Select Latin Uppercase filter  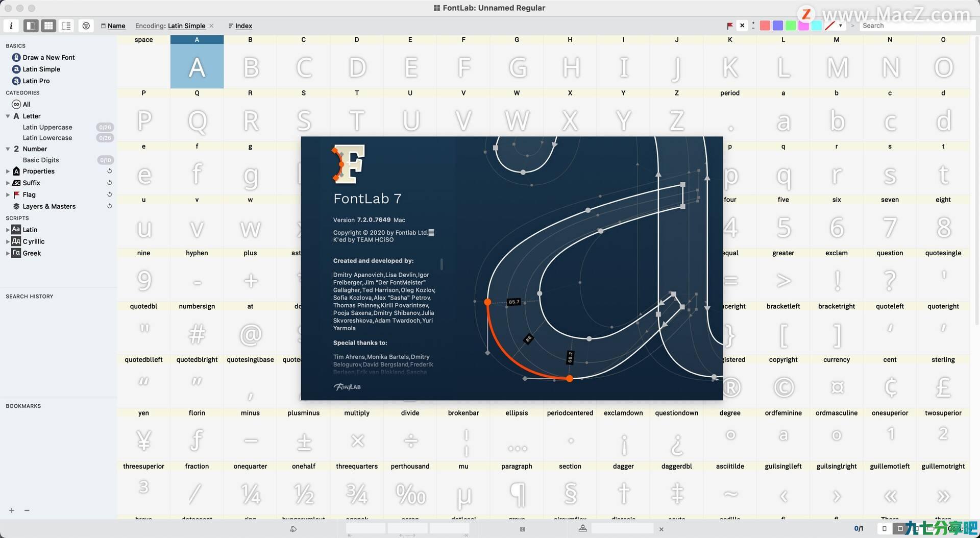47,127
